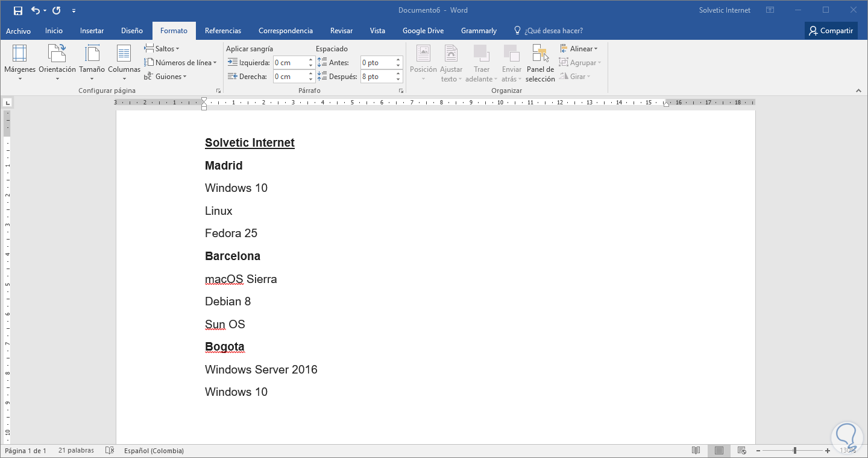Screen dimensions: 868x458
Task: Switch to the Diseño tab
Action: (x=132, y=31)
